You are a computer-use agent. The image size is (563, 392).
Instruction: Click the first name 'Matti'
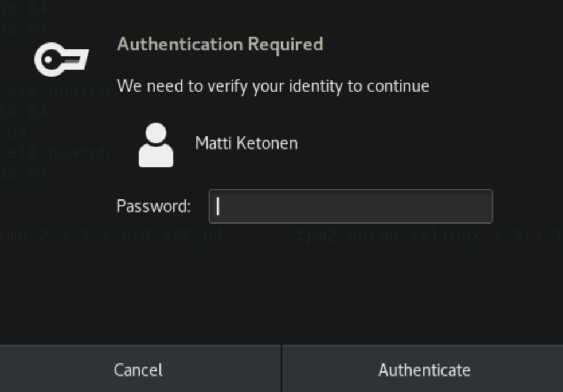pyautogui.click(x=210, y=143)
